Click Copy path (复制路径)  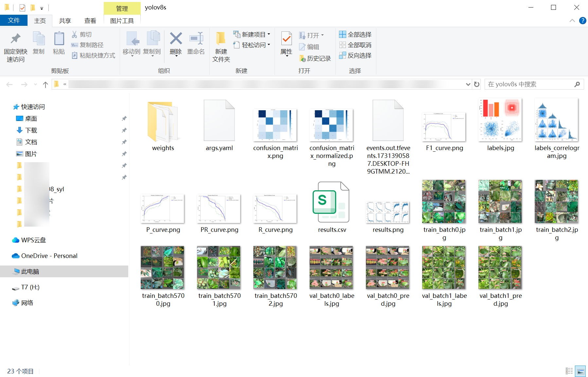tap(87, 45)
